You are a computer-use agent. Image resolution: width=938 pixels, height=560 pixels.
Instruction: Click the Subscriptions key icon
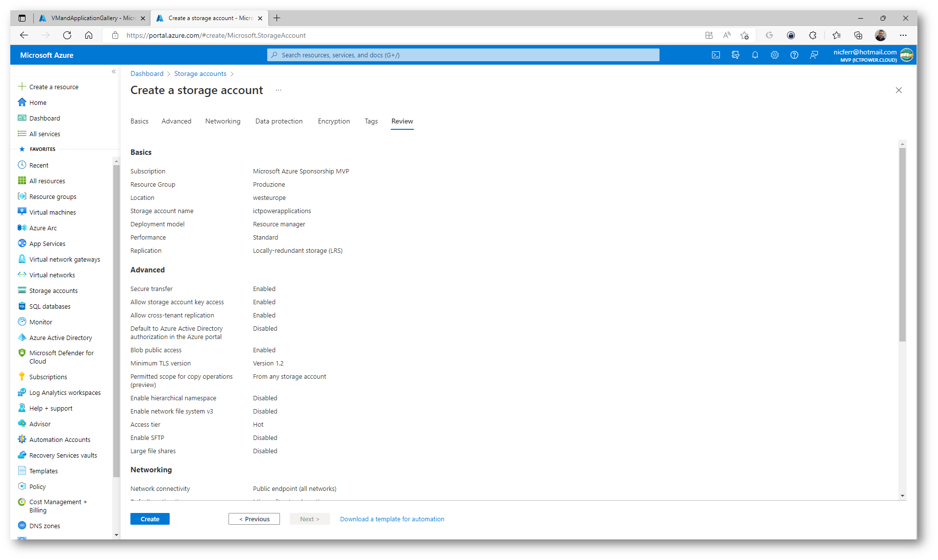click(x=22, y=377)
